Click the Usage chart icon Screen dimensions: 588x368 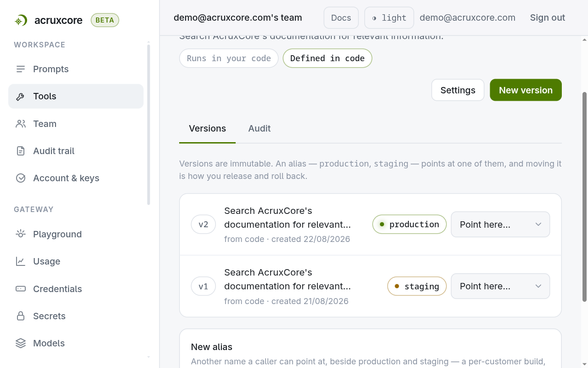(21, 261)
